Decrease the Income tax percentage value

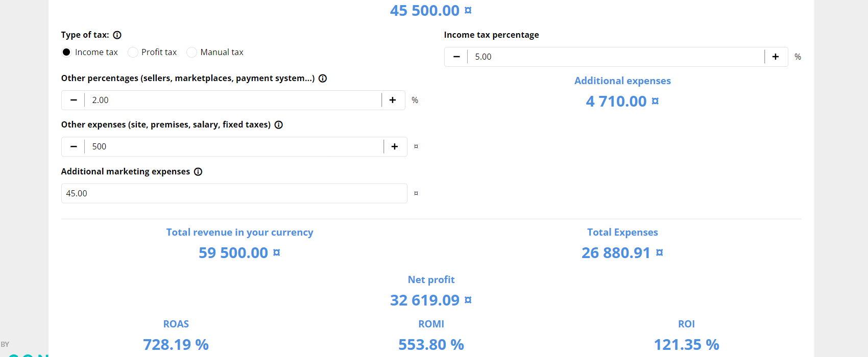(x=456, y=57)
